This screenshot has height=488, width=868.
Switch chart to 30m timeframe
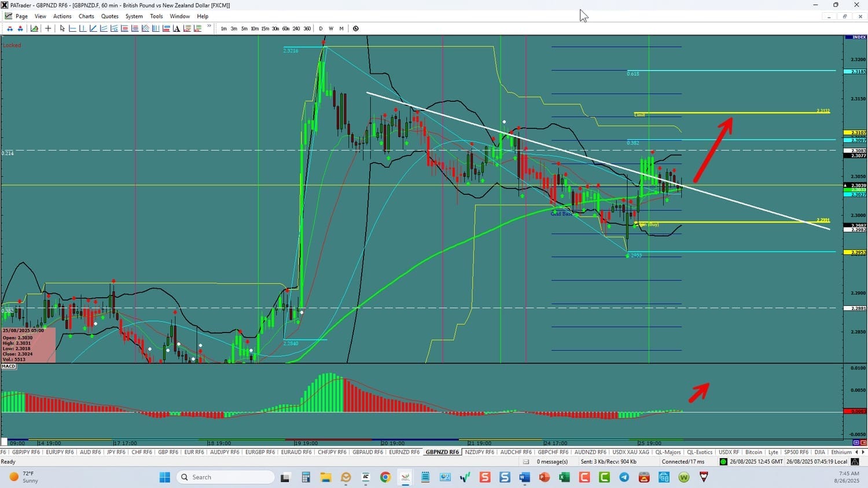click(x=275, y=28)
